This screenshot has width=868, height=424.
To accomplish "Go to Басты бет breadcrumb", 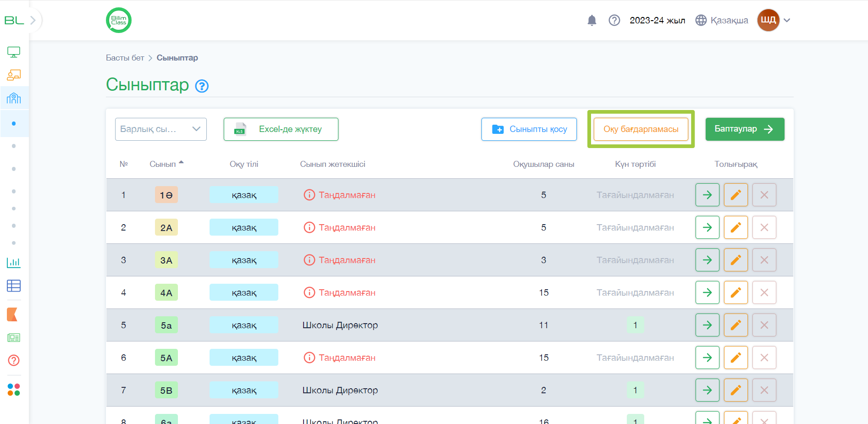I will (x=125, y=58).
